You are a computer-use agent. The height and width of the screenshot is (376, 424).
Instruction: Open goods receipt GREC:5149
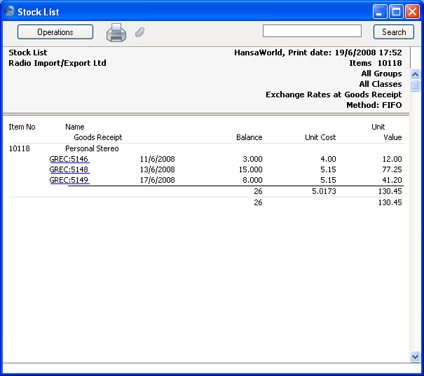click(69, 180)
